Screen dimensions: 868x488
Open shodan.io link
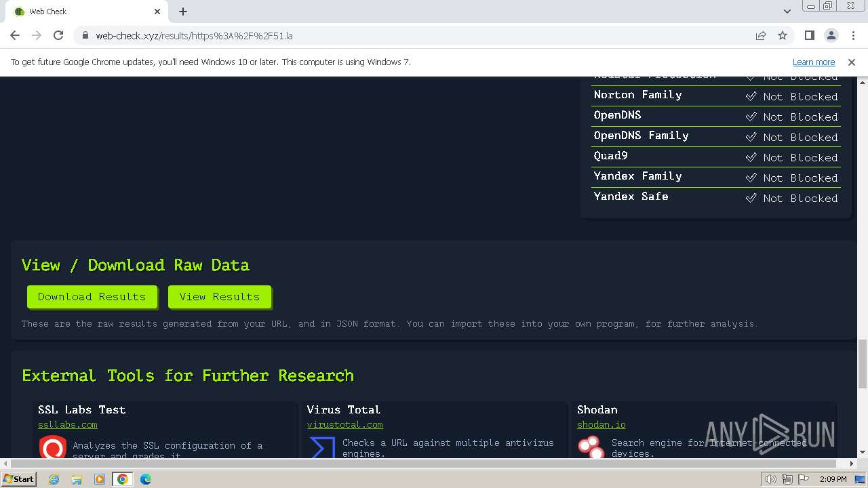(601, 424)
